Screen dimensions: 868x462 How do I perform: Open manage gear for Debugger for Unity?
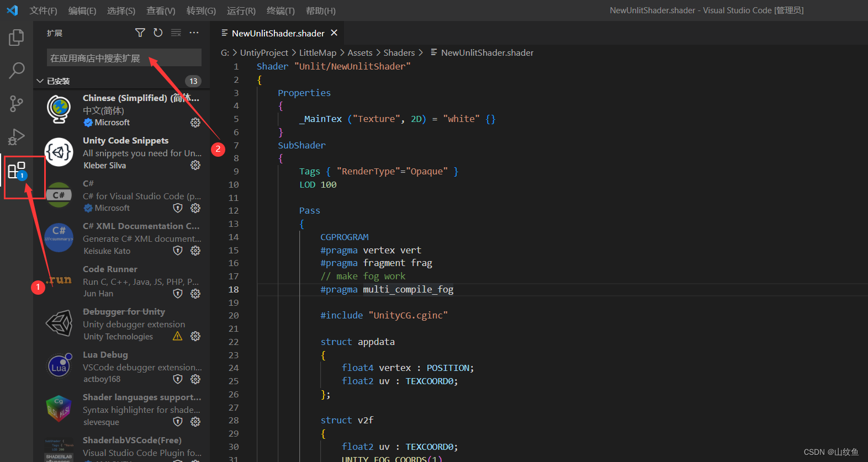(x=195, y=336)
